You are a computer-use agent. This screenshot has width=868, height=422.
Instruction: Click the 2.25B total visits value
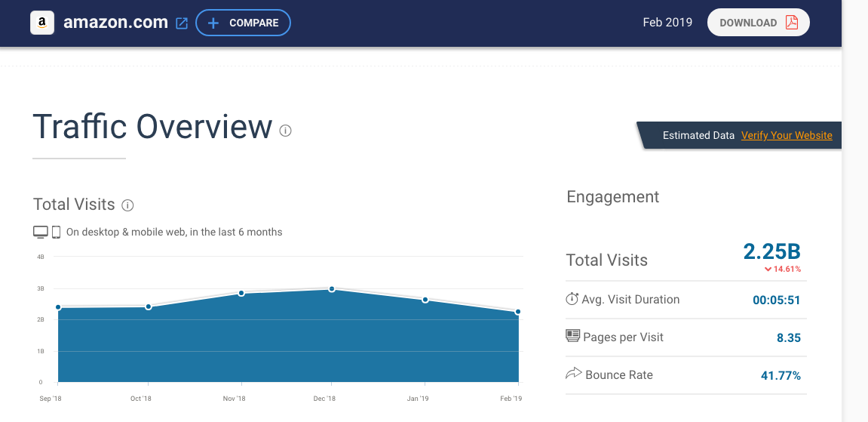pyautogui.click(x=771, y=251)
